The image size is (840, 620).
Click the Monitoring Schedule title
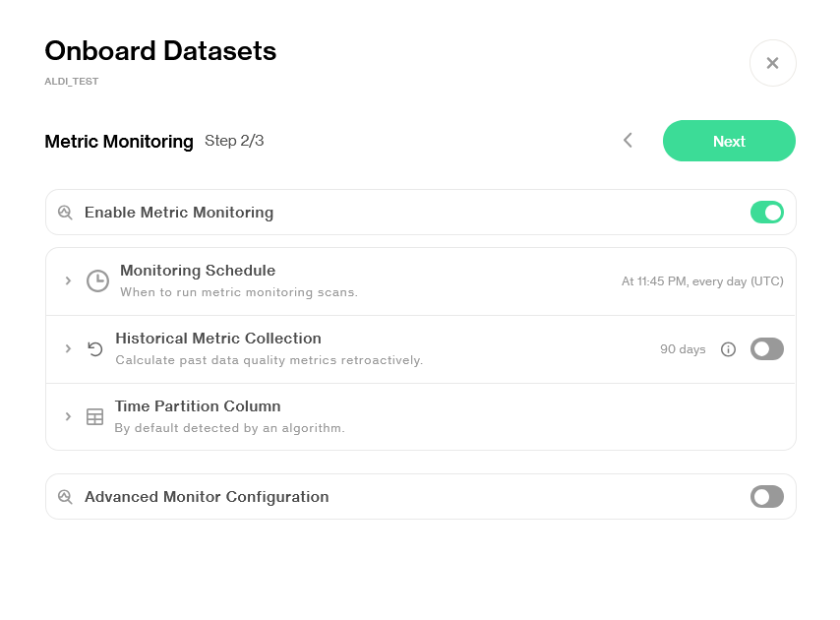(198, 271)
